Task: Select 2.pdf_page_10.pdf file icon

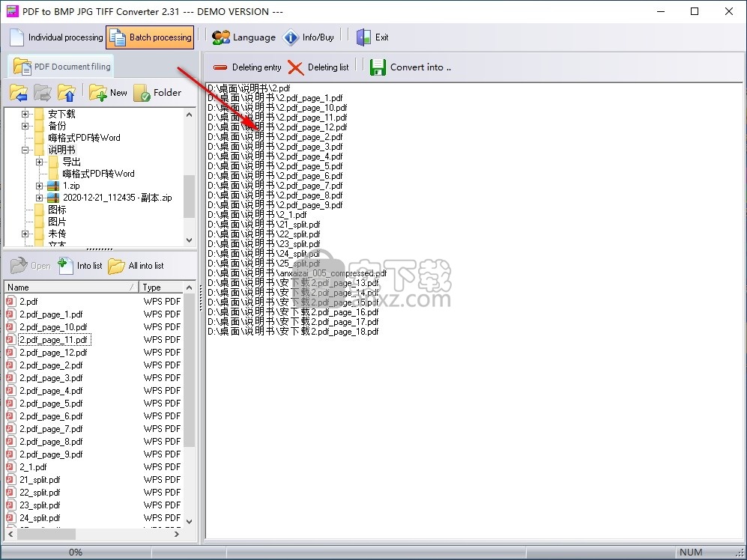Action: 10,327
